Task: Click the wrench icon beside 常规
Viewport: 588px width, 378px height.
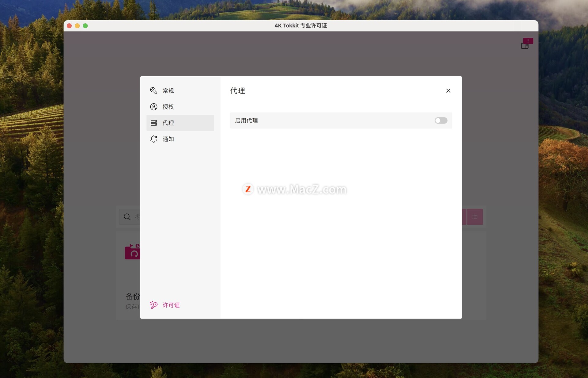Action: 154,91
